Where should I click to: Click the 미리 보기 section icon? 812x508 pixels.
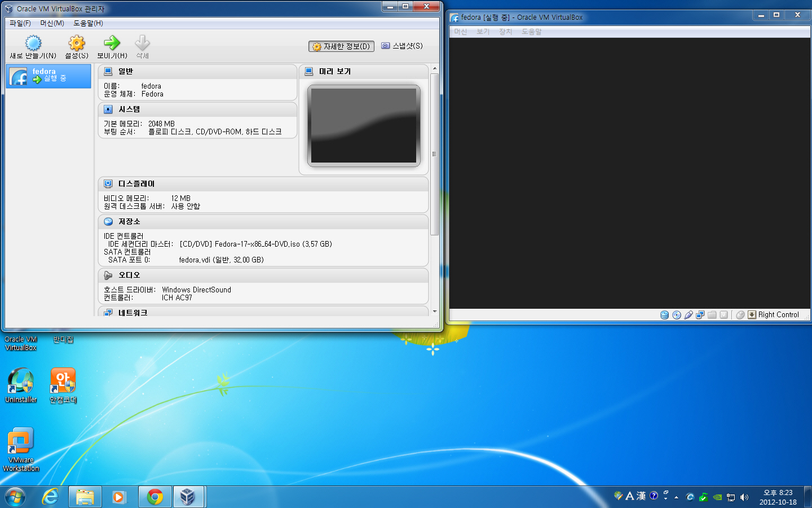(x=309, y=72)
